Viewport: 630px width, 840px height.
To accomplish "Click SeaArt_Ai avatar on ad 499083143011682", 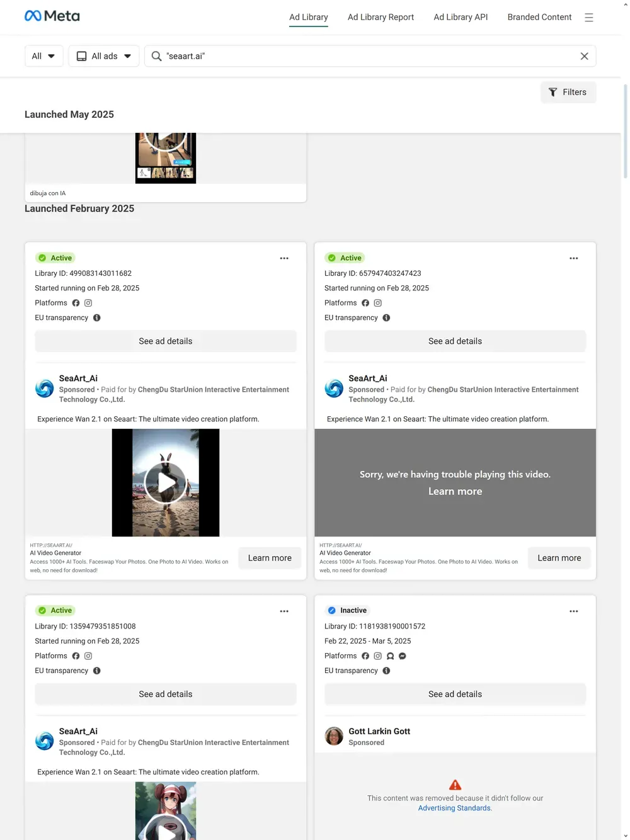I will point(44,389).
